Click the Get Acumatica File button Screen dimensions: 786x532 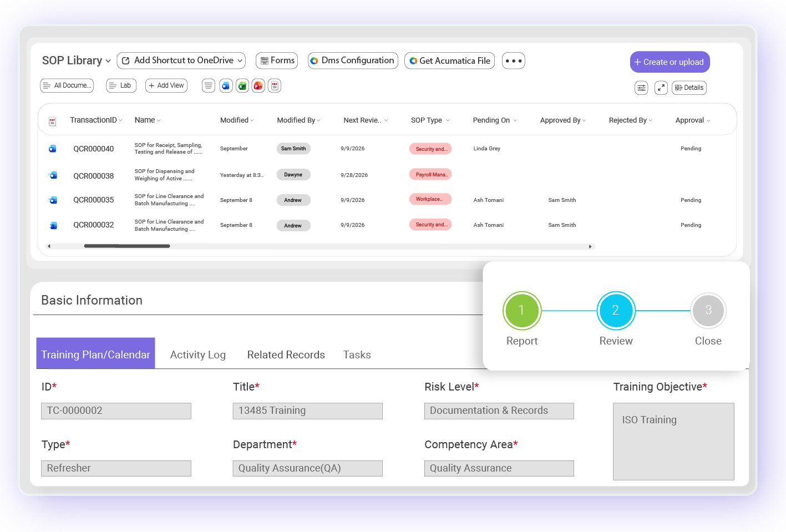coord(450,60)
